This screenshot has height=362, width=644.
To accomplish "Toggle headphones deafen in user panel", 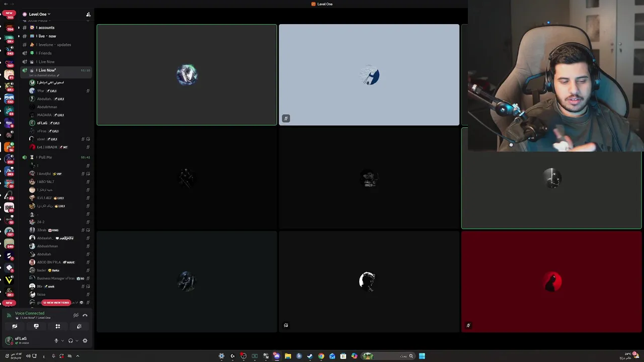I will point(70,341).
